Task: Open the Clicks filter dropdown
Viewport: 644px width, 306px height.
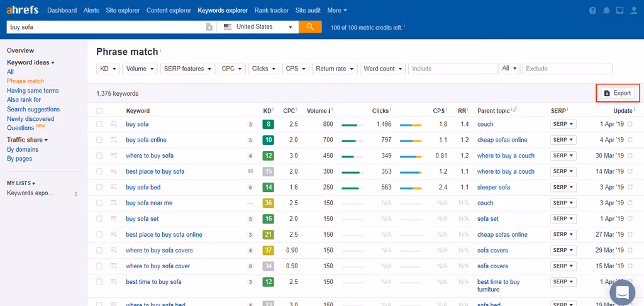Action: (x=264, y=69)
